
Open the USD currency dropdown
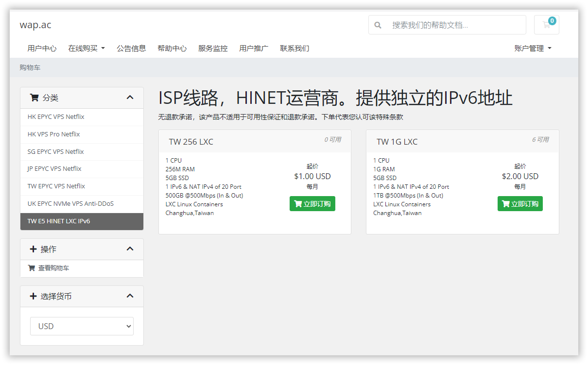click(82, 326)
